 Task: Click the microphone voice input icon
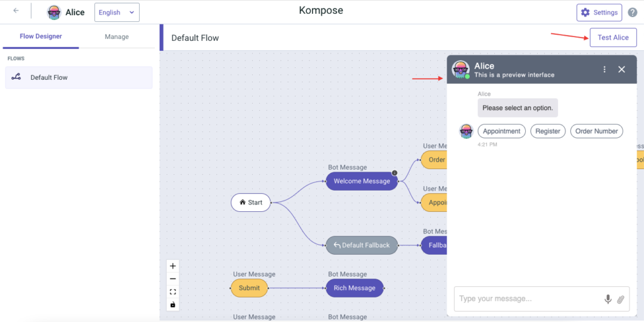click(608, 299)
